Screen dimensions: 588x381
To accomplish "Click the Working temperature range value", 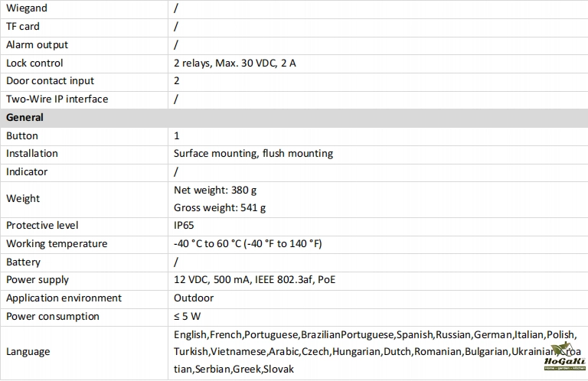I will click(x=247, y=244).
